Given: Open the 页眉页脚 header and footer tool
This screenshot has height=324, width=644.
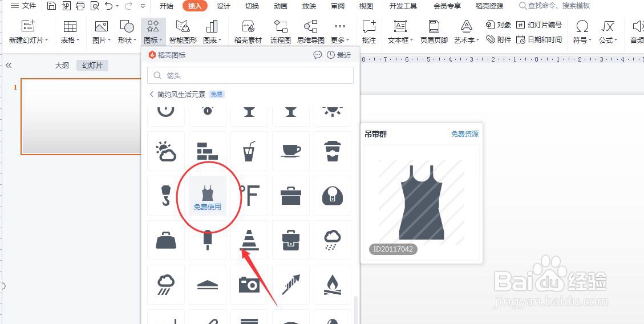Looking at the screenshot, I should [434, 31].
